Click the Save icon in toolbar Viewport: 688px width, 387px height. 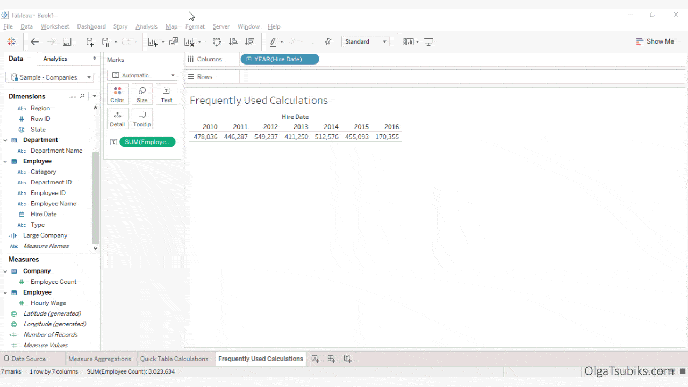[x=67, y=42]
